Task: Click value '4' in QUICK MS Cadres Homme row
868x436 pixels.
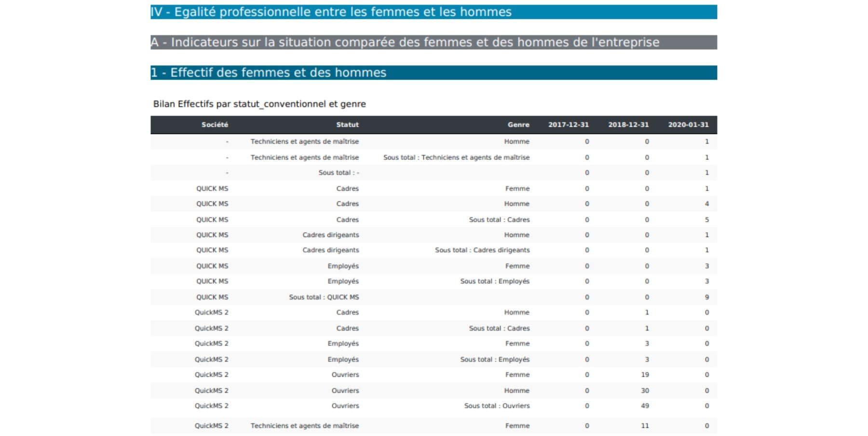Action: pos(707,204)
